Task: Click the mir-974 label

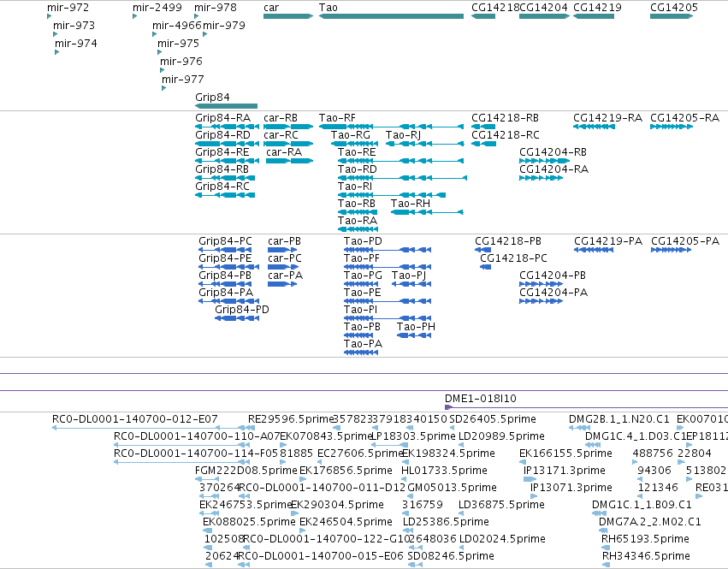Action: click(76, 43)
